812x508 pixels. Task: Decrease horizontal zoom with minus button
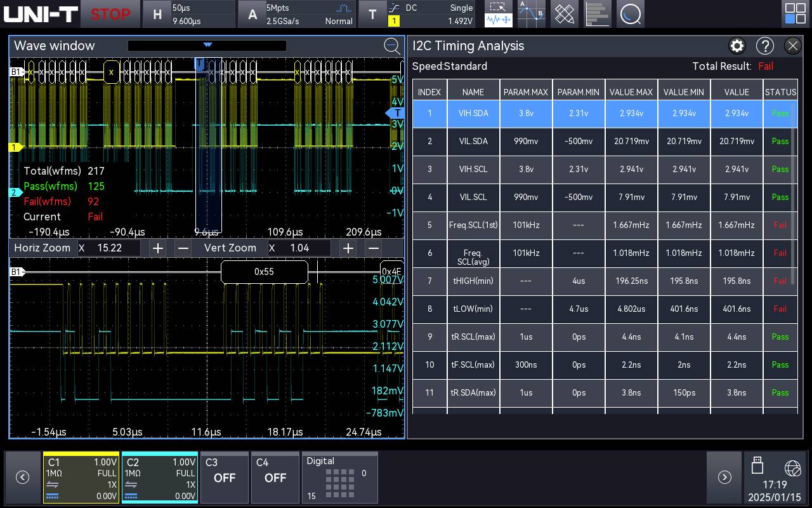[183, 248]
